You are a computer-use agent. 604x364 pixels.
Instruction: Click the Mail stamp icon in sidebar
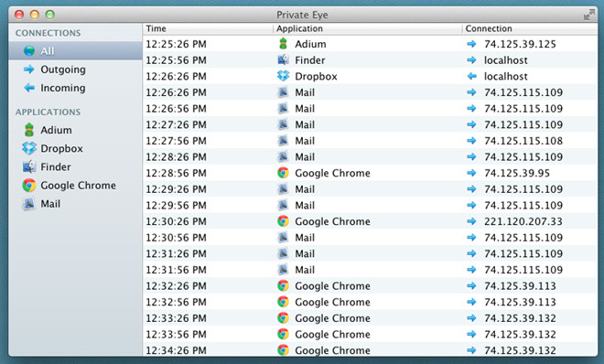tap(29, 204)
